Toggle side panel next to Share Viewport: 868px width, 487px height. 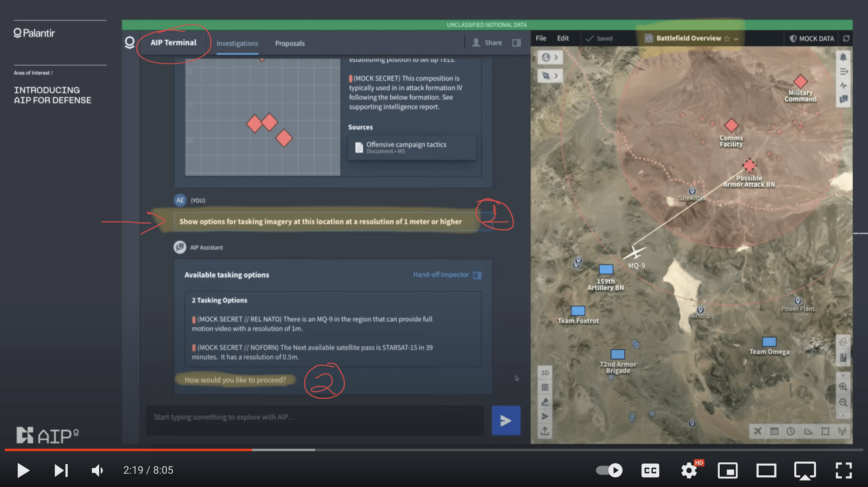(x=517, y=43)
